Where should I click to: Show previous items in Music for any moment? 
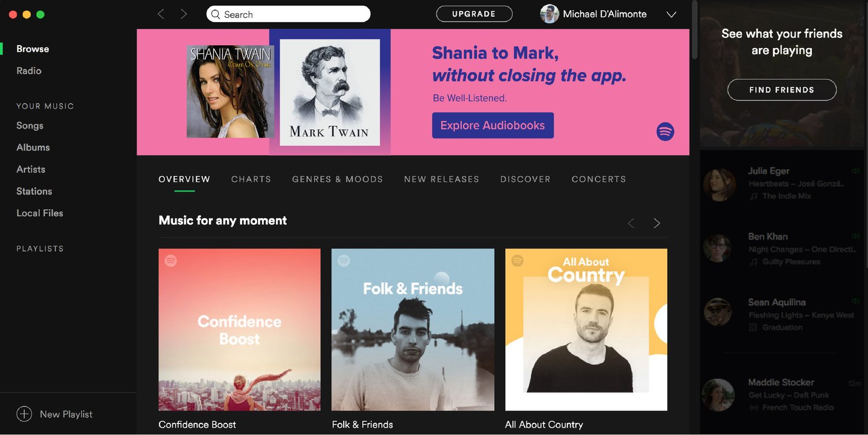(631, 223)
